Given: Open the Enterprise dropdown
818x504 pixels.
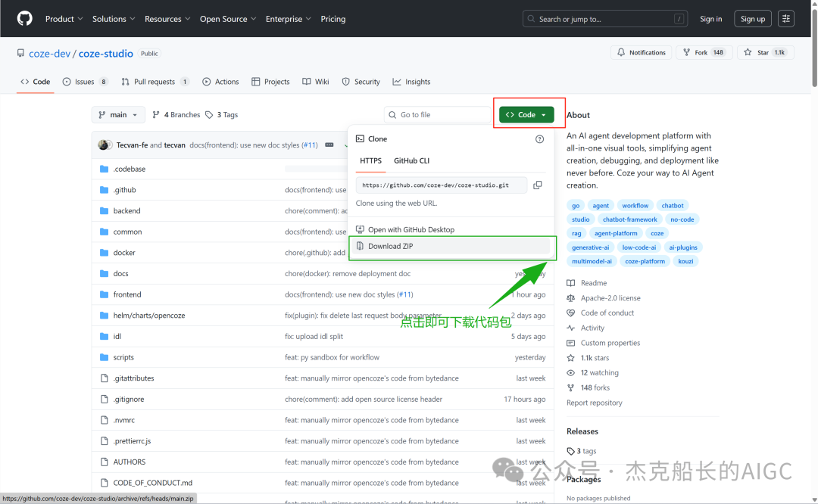Looking at the screenshot, I should [288, 19].
